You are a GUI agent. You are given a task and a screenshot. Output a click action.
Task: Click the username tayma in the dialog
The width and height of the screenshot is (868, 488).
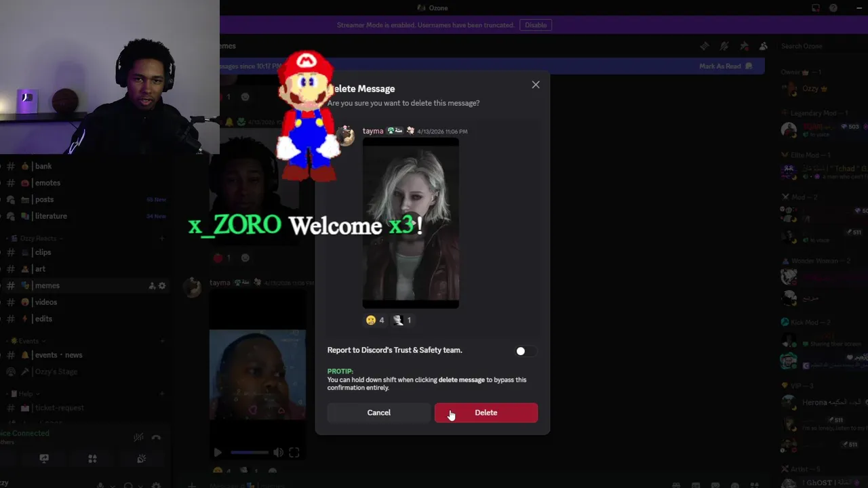point(373,131)
